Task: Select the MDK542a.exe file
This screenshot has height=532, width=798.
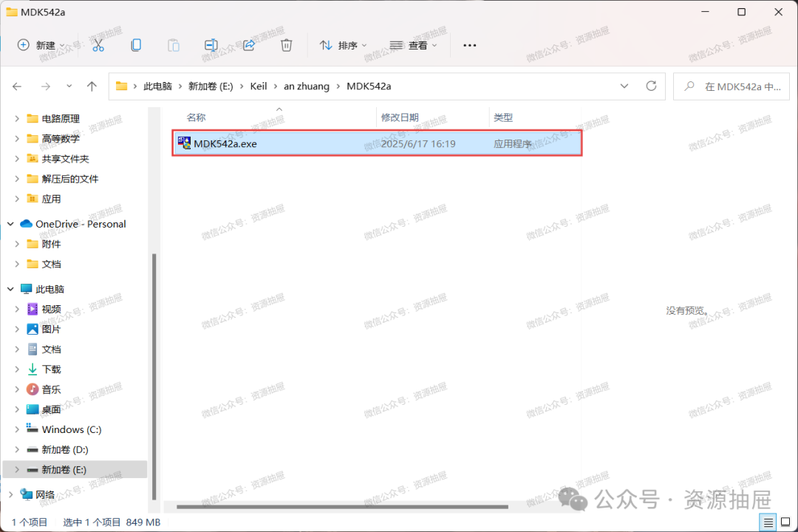Action: point(377,143)
